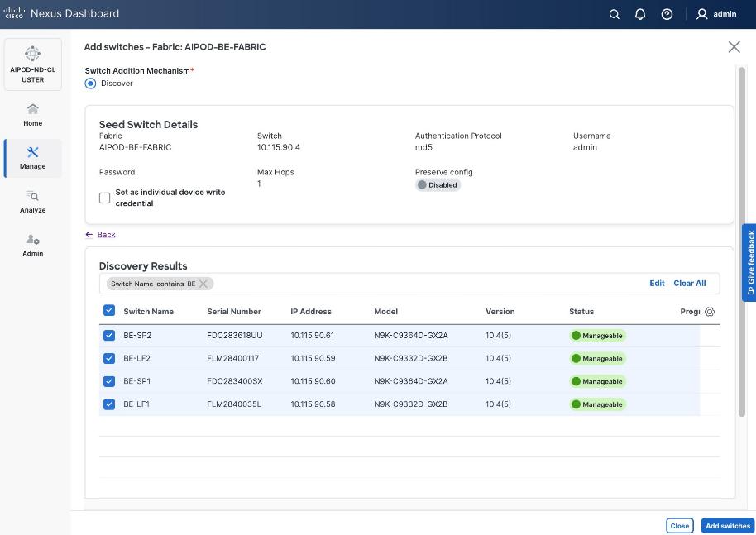Click the AIPOD-ND-CLUSTER cluster icon
The height and width of the screenshot is (535, 756).
click(x=33, y=55)
